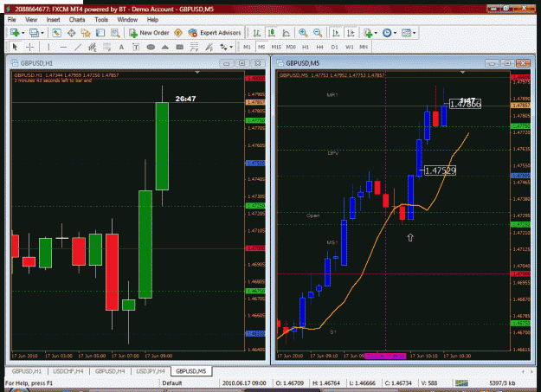
Task: Open the Charts menu
Action: click(x=76, y=20)
